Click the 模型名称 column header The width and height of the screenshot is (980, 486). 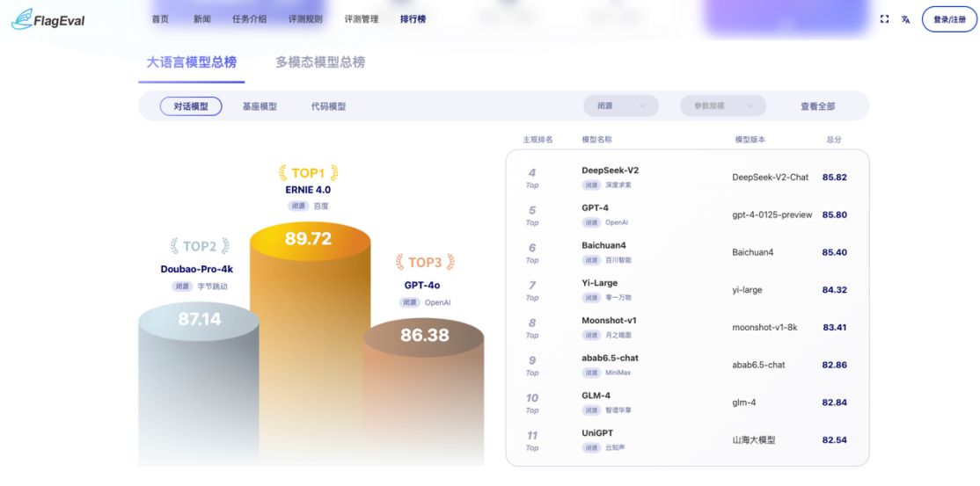pos(596,140)
